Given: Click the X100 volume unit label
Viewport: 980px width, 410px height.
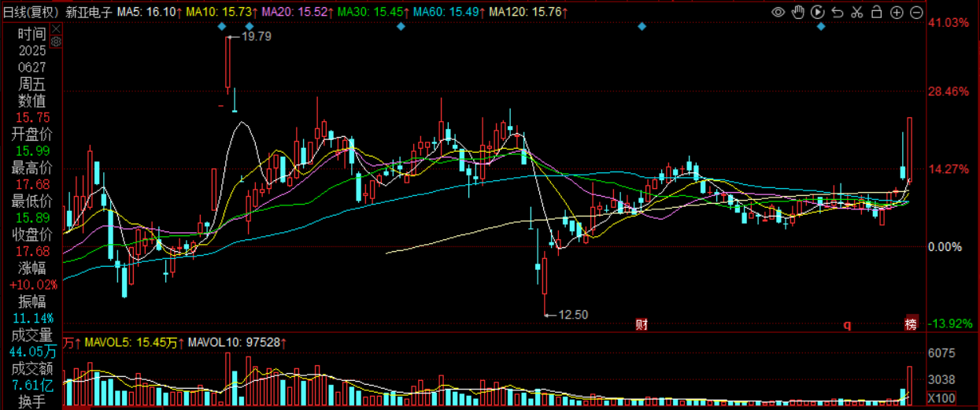Looking at the screenshot, I should pos(942,397).
